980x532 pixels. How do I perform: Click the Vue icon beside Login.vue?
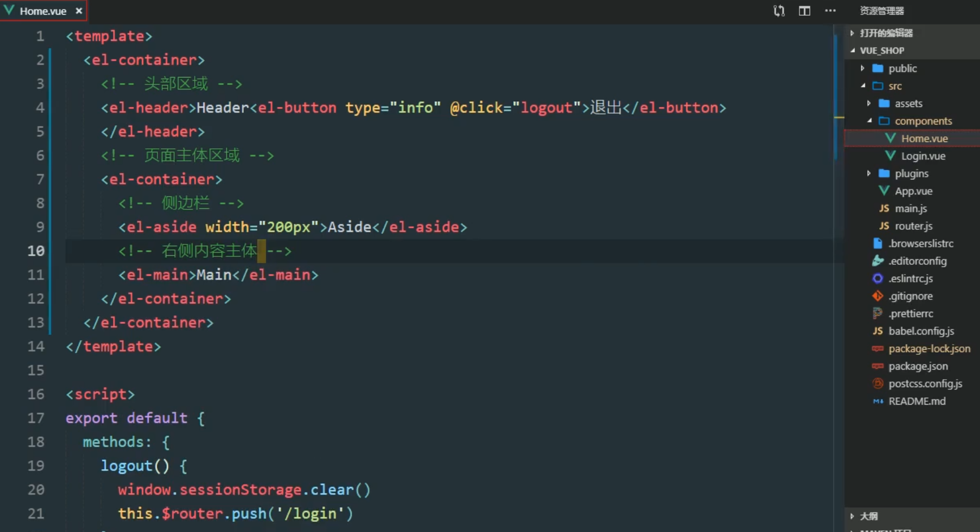(891, 156)
